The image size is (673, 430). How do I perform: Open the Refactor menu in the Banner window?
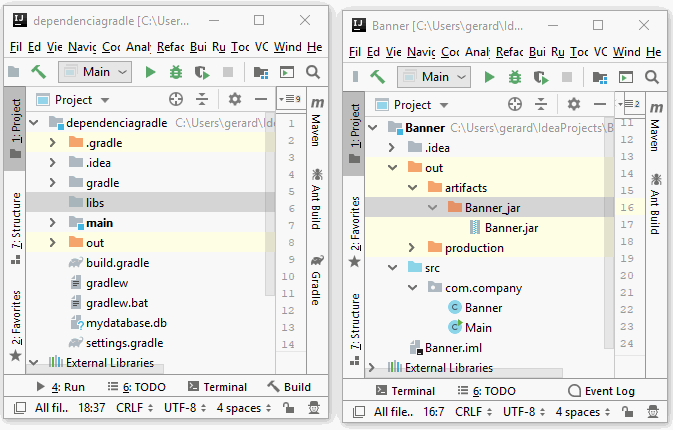(x=509, y=51)
